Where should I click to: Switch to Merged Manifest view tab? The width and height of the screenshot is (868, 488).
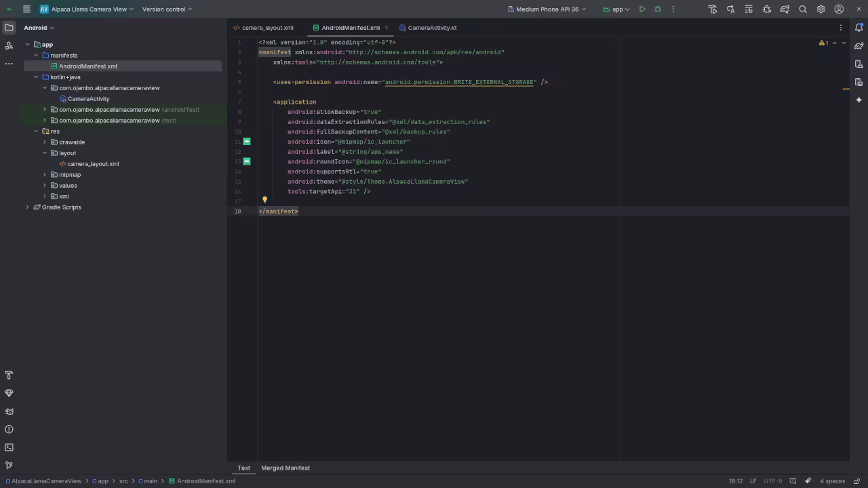coord(285,468)
